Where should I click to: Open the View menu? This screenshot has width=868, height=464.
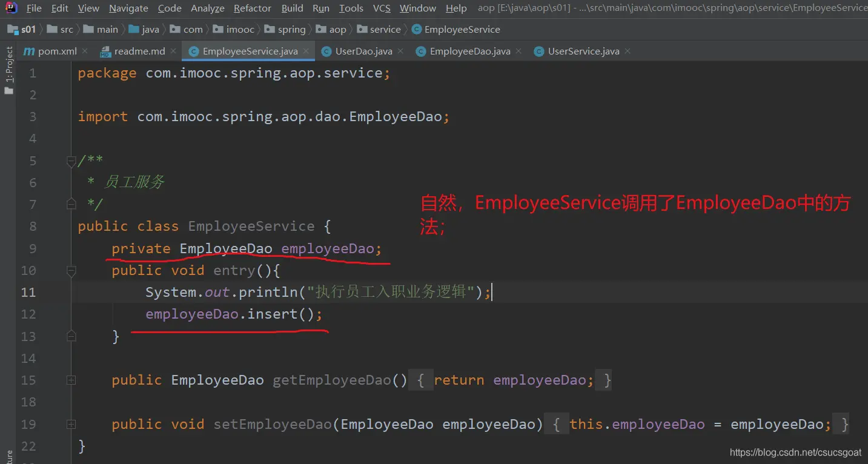(88, 8)
